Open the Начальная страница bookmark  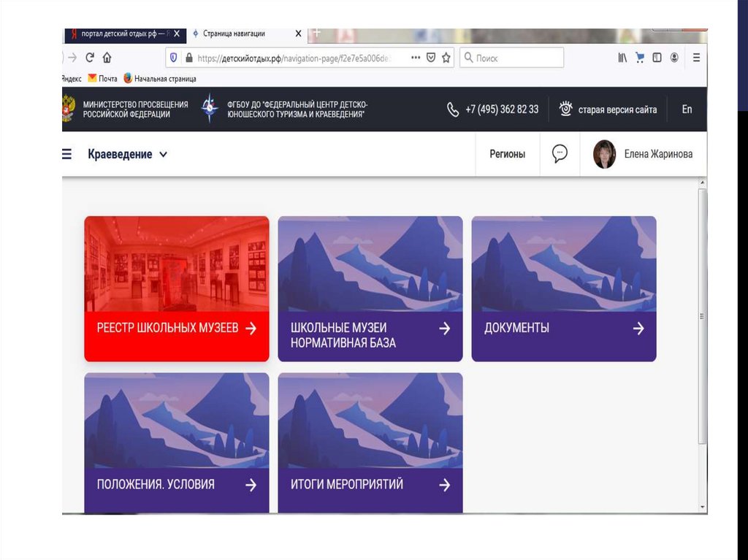tap(160, 78)
